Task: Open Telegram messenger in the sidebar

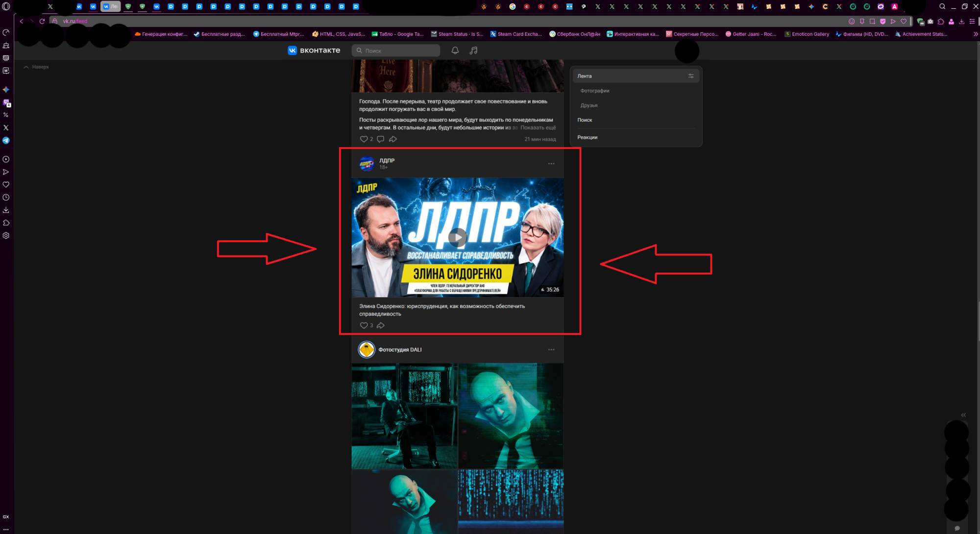Action: 6,140
